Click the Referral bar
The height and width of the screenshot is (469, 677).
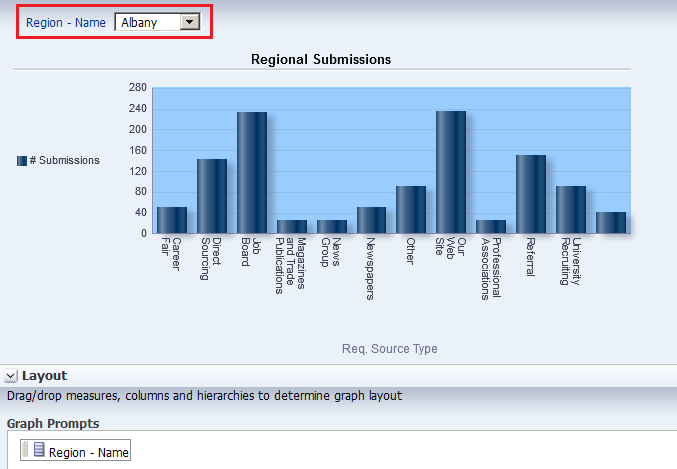[x=531, y=194]
